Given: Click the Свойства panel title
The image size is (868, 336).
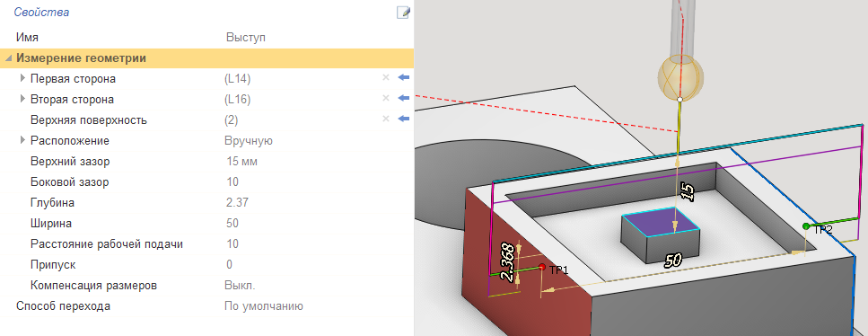Looking at the screenshot, I should point(41,13).
